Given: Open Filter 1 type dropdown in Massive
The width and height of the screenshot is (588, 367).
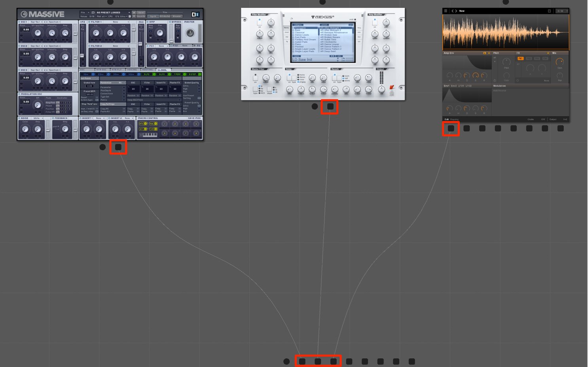Looking at the screenshot, I should 117,22.
